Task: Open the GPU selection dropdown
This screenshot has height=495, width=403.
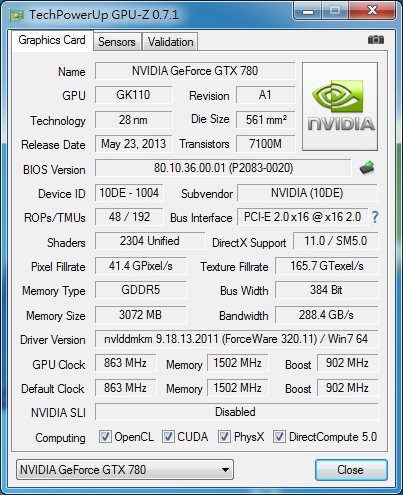Action: [125, 470]
